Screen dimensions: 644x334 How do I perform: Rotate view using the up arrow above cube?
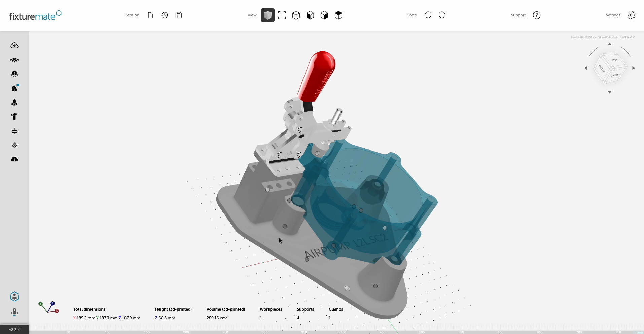[x=610, y=44]
